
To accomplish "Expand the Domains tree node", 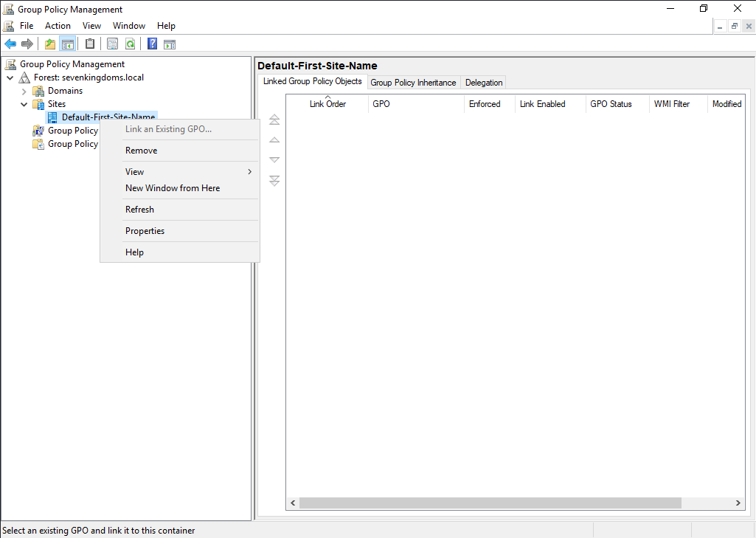I will (24, 91).
